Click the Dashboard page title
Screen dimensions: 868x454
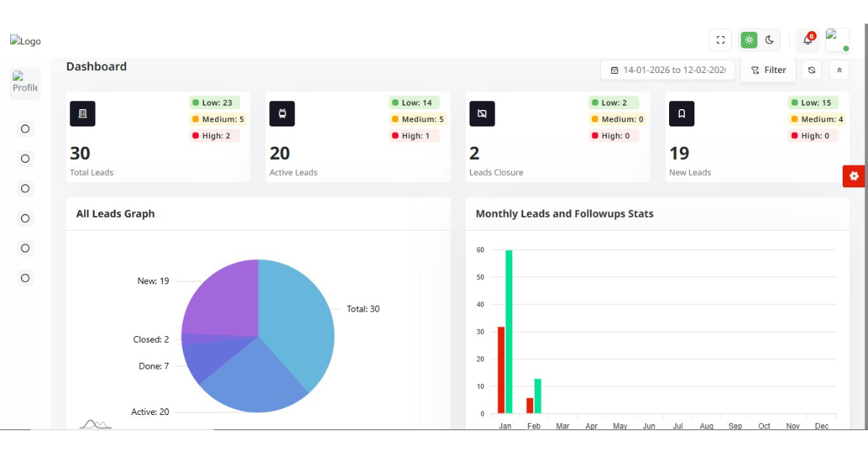(96, 67)
